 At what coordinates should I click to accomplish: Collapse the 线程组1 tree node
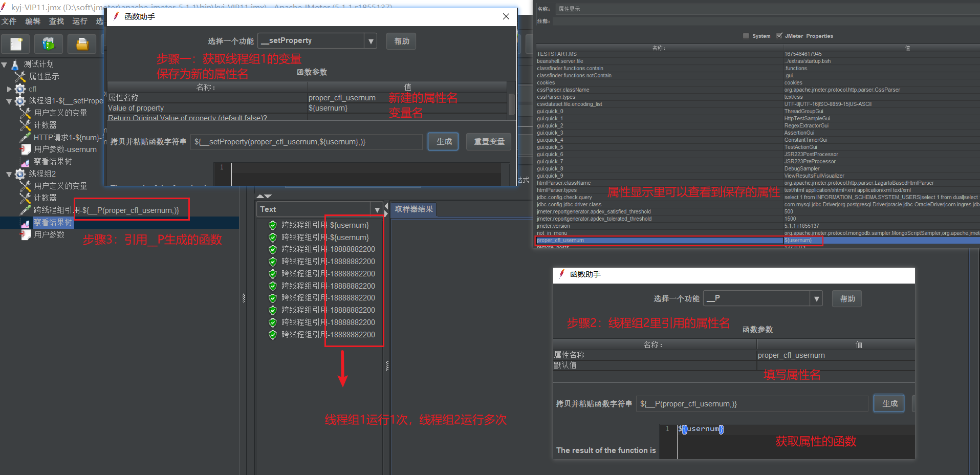coord(9,101)
